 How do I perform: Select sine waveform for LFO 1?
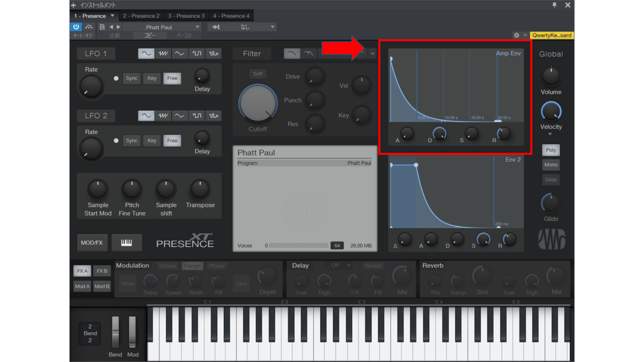coord(145,54)
